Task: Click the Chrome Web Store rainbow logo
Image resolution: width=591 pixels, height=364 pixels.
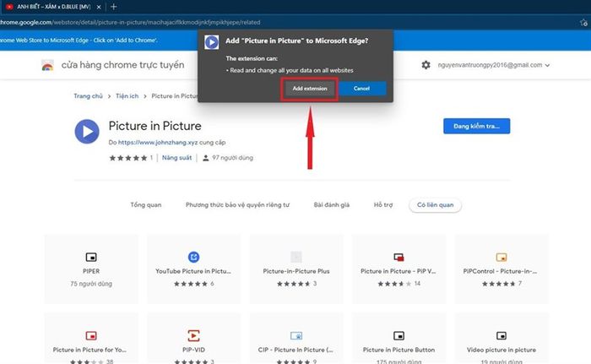Action: click(x=49, y=67)
